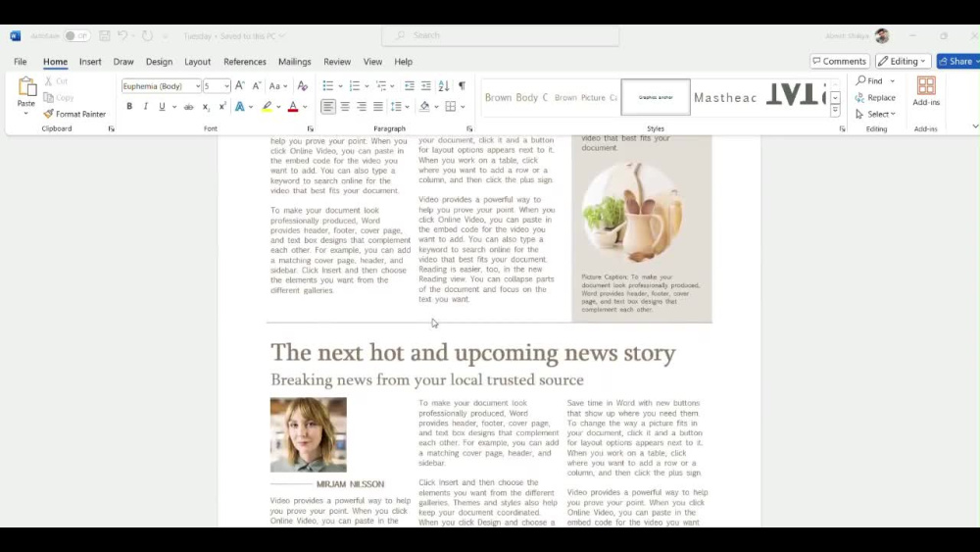Launch the Font dialog box

click(310, 128)
